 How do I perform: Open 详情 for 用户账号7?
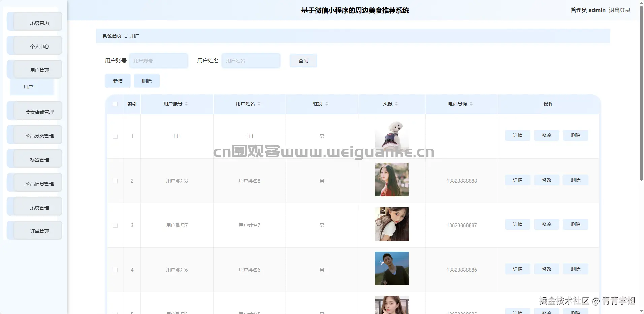pyautogui.click(x=518, y=224)
